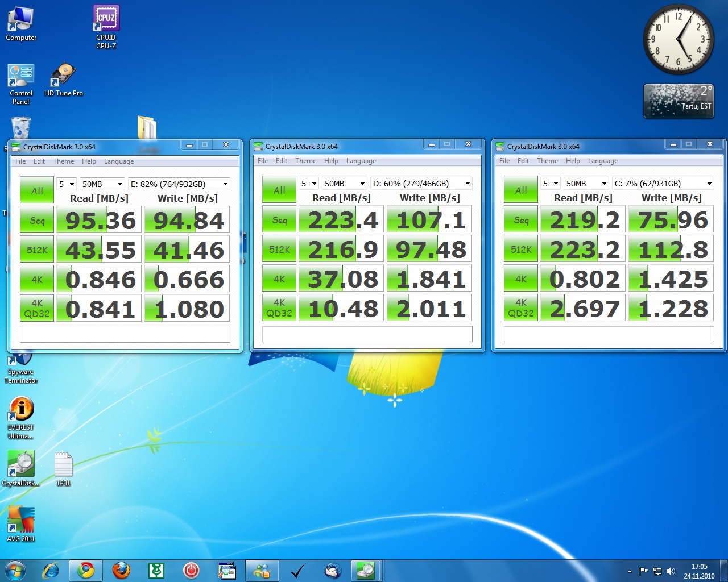Open Control Panel desktop shortcut
This screenshot has width=728, height=582.
(21, 84)
